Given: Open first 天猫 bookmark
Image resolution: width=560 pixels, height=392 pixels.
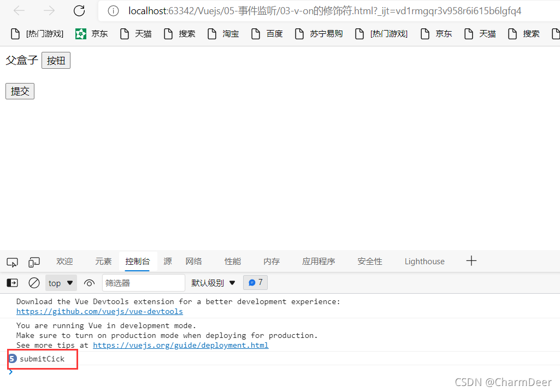Looking at the screenshot, I should 135,34.
